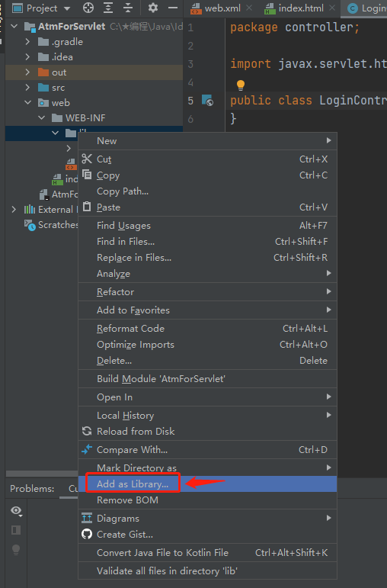Click the Diagrams icon in context menu

tap(87, 518)
